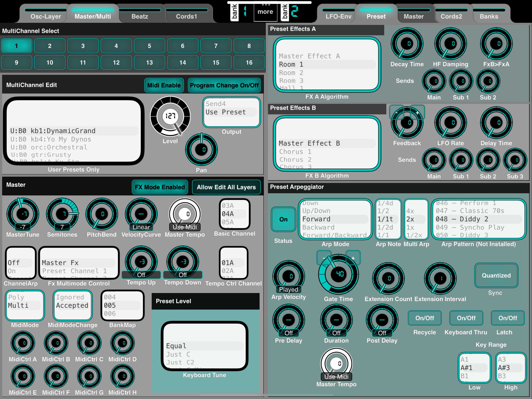This screenshot has width=532, height=399.
Task: Toggle the arpeggiator Status On button
Action: 283,219
